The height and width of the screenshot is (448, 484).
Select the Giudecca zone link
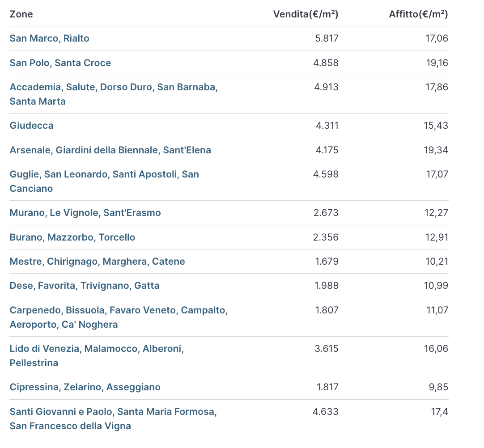click(31, 126)
